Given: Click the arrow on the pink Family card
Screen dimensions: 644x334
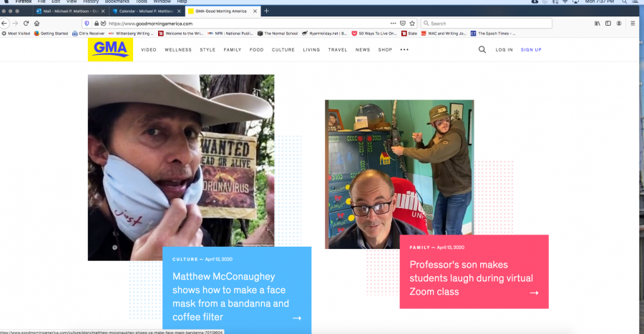Looking at the screenshot, I should point(534,293).
